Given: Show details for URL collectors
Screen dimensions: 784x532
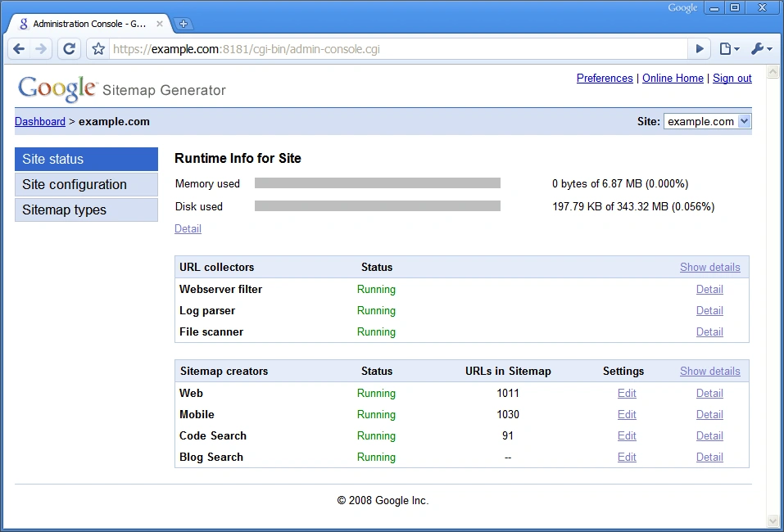Looking at the screenshot, I should point(709,267).
